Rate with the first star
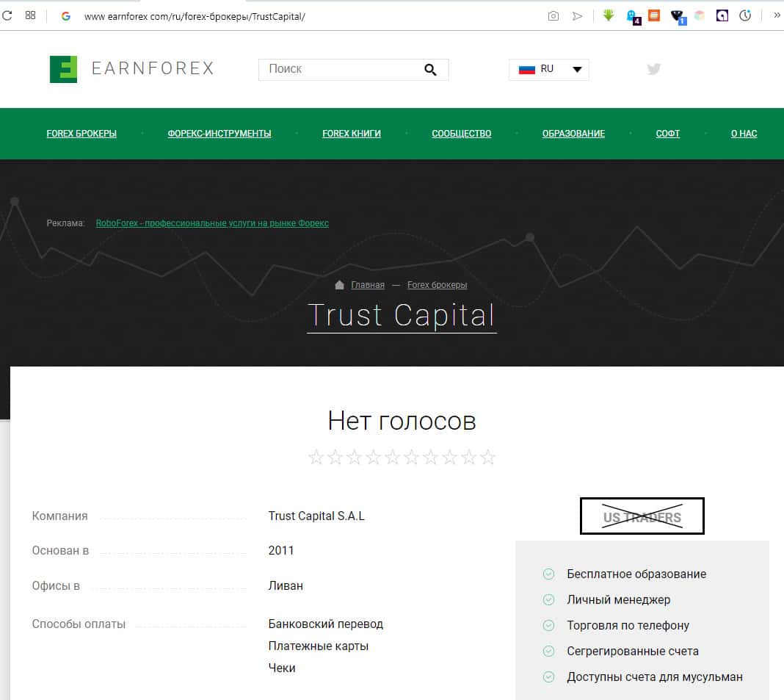This screenshot has height=700, width=784. pos(316,457)
